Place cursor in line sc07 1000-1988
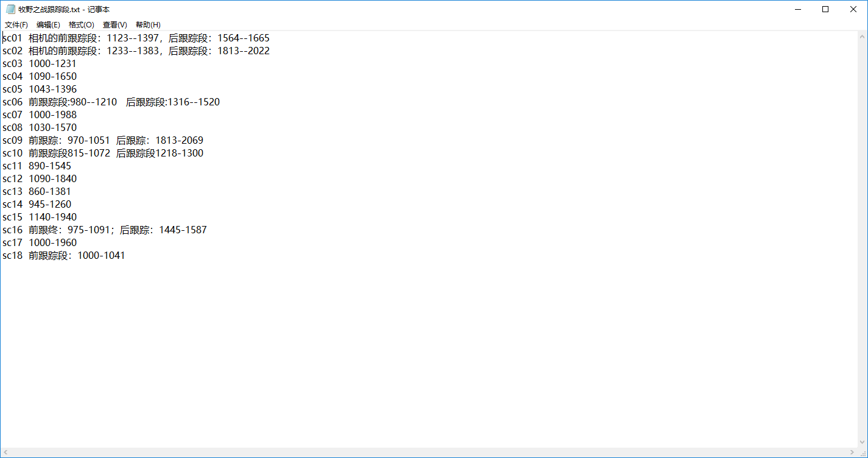Screen dimensions: 868x458 tap(40, 114)
